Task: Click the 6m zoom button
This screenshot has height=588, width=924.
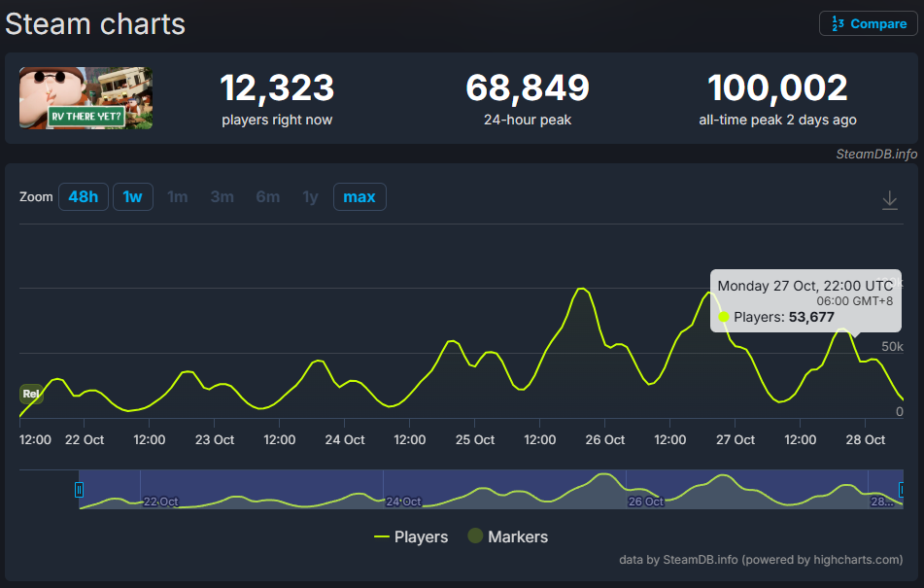Action: coord(268,197)
